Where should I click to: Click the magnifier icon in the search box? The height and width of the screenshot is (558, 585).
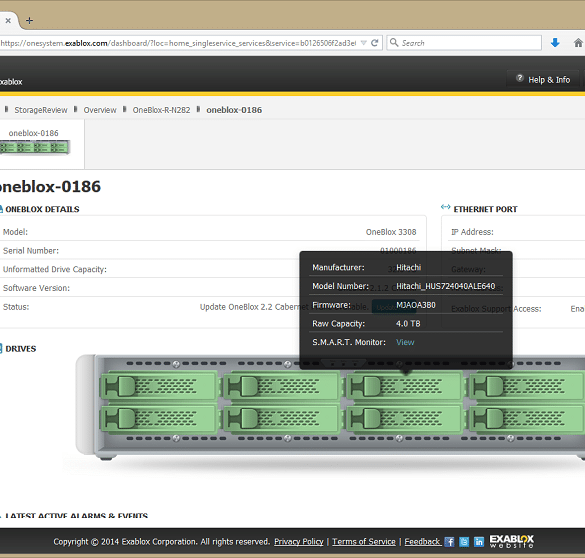[x=394, y=43]
